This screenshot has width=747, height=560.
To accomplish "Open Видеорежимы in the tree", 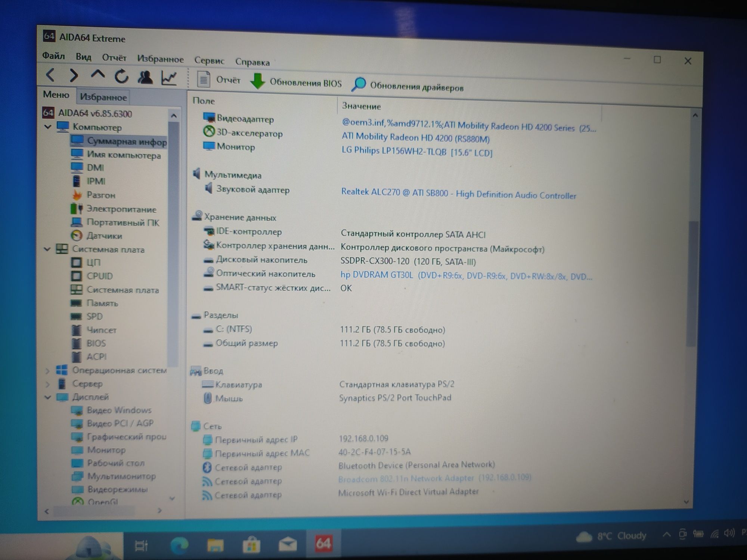I will point(110,489).
